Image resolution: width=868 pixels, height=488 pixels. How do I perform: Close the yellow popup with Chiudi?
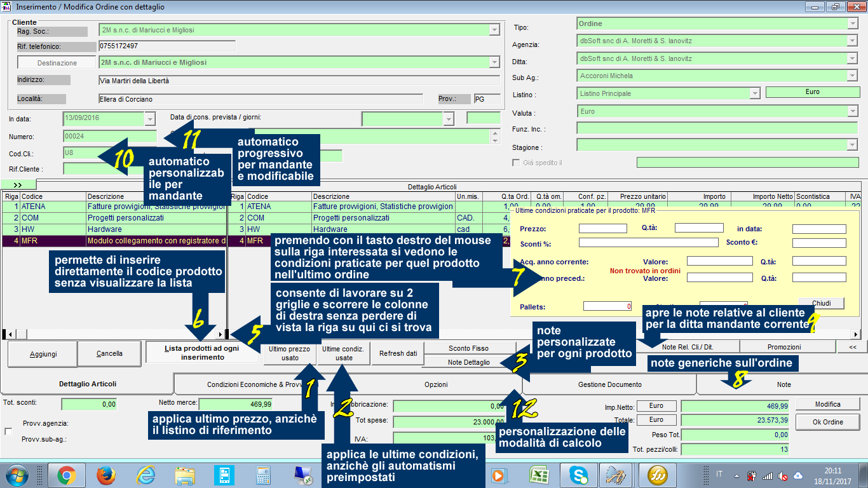click(820, 303)
